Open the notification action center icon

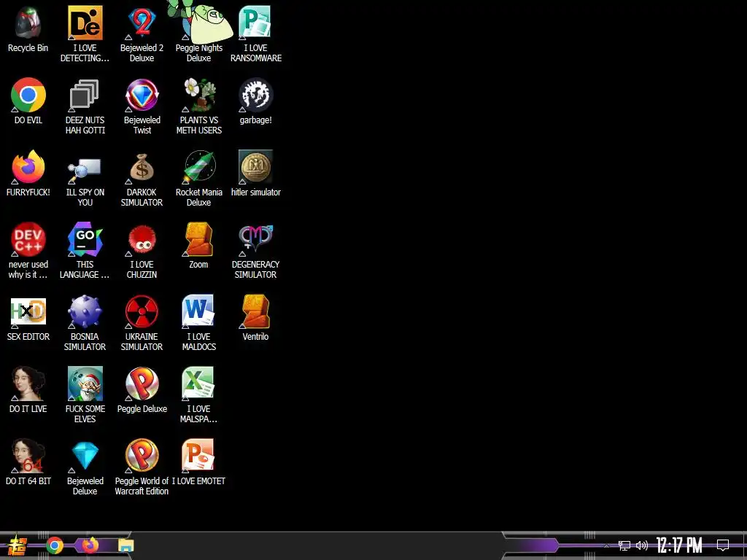pos(723,545)
